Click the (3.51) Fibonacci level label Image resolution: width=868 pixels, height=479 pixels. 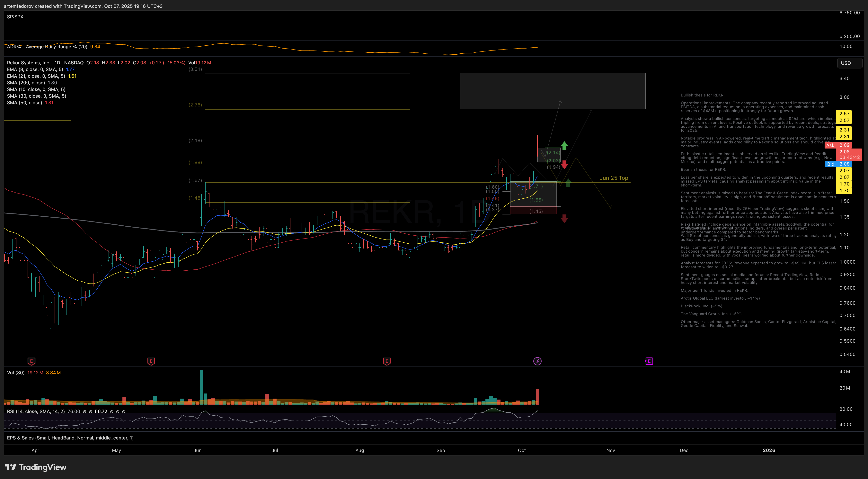click(195, 69)
